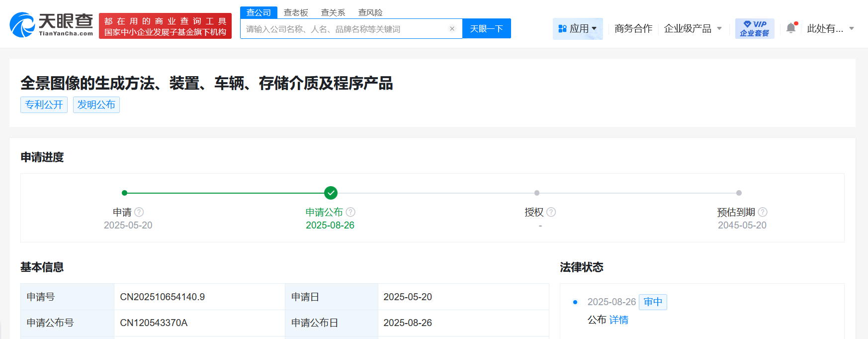868x339 pixels.
Task: Open the user account dropdown 此处有...
Action: coord(830,29)
